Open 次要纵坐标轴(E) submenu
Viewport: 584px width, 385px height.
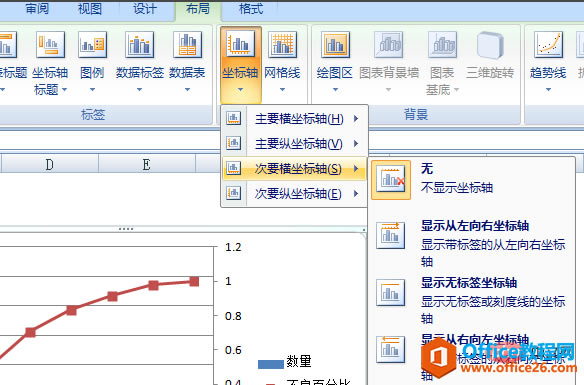295,194
